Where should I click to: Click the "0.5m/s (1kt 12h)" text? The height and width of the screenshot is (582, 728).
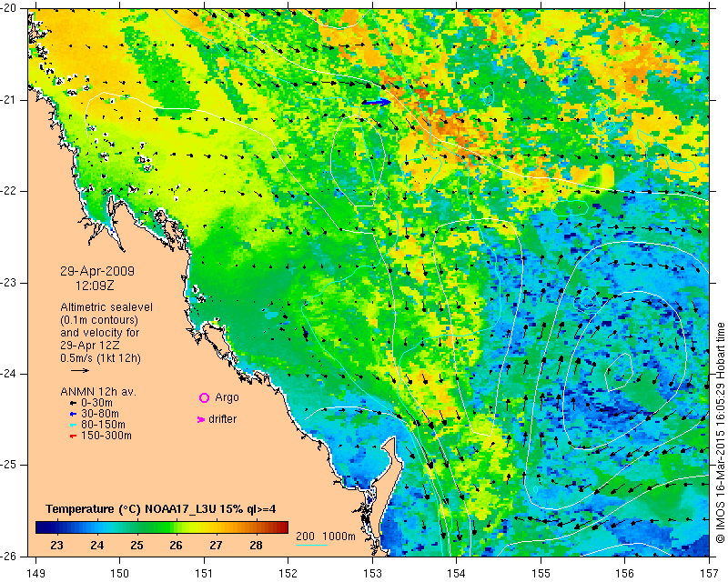point(100,358)
